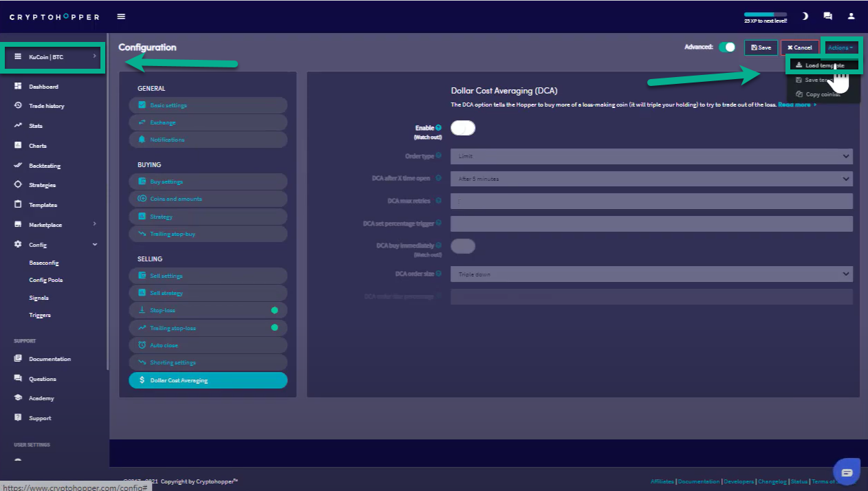Select Load template from Actions menu
Viewport: 868px width, 491px height.
[824, 65]
